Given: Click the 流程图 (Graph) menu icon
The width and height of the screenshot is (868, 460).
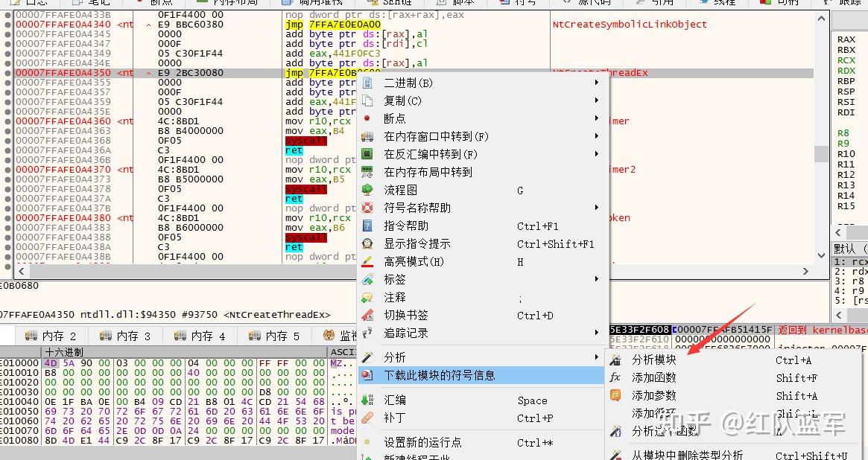Looking at the screenshot, I should click(x=367, y=191).
